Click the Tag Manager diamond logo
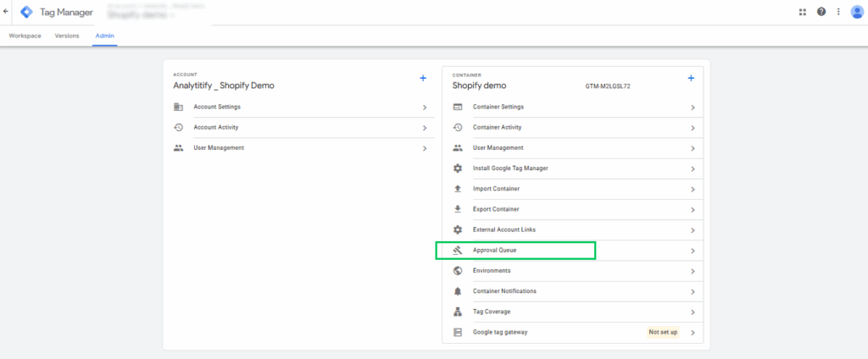 click(x=26, y=12)
